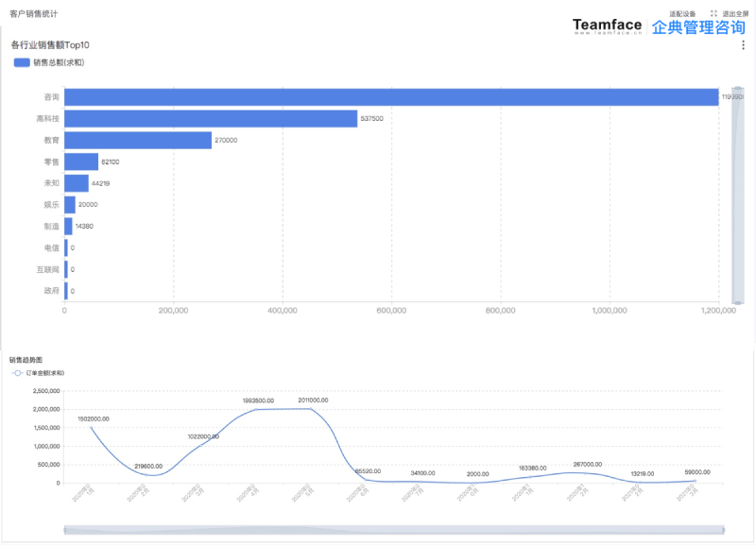Click the top handle of the vertical zoom slider
This screenshot has width=756, height=545.
738,88
